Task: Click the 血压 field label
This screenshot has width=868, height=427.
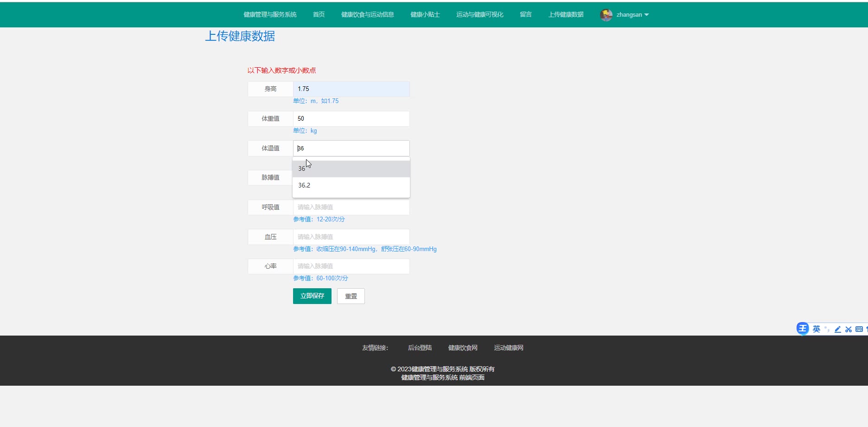Action: click(x=270, y=237)
